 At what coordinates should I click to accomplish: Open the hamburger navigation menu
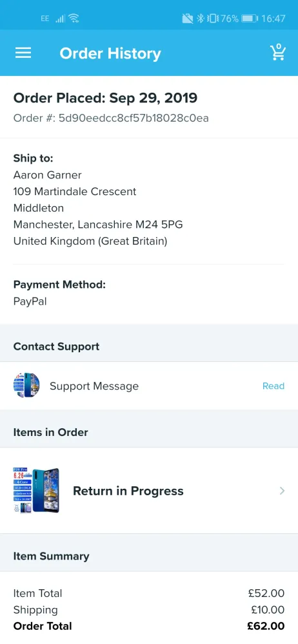(23, 53)
